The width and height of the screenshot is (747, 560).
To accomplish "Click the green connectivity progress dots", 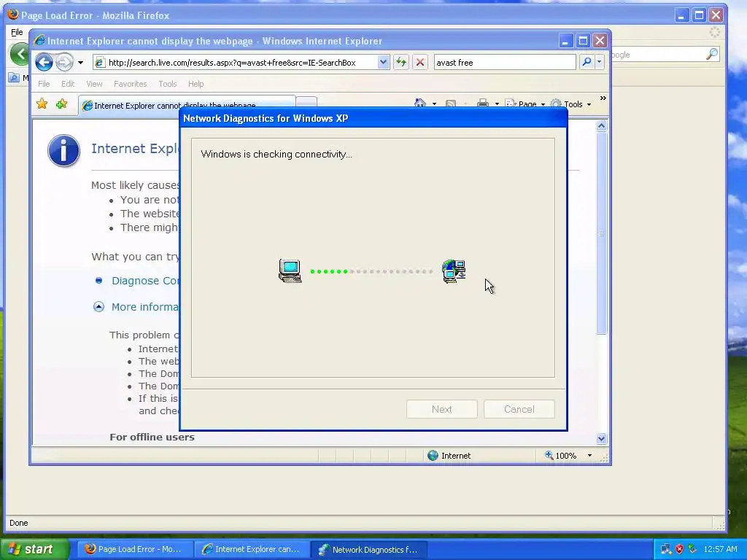I will click(x=329, y=271).
